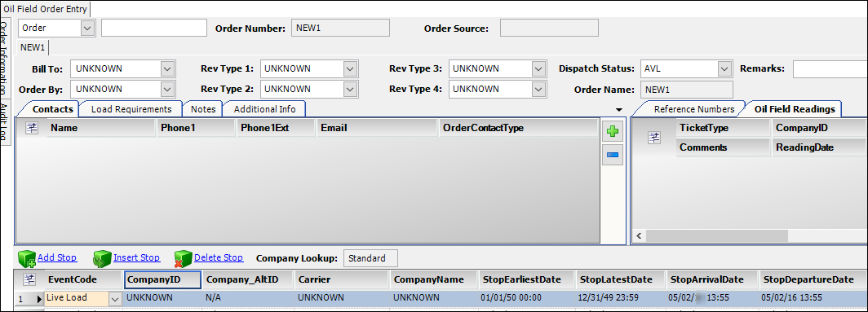Image resolution: width=868 pixels, height=312 pixels.
Task: Click the Insert Stop link
Action: pos(137,257)
